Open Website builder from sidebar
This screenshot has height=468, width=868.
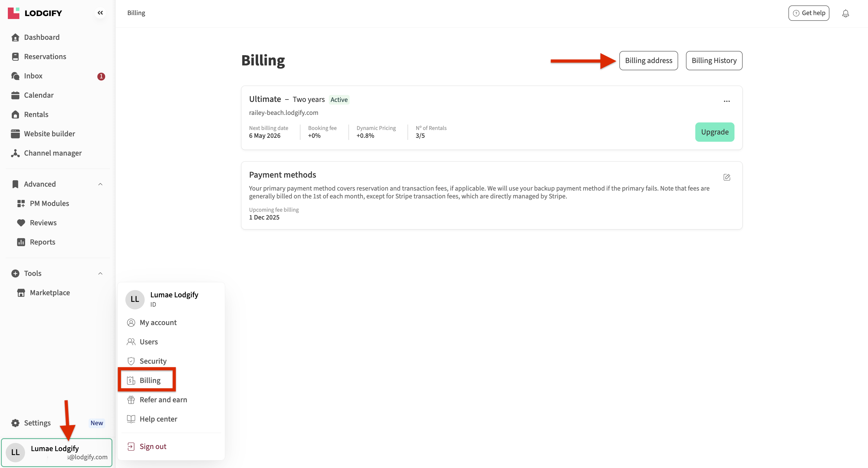point(49,134)
